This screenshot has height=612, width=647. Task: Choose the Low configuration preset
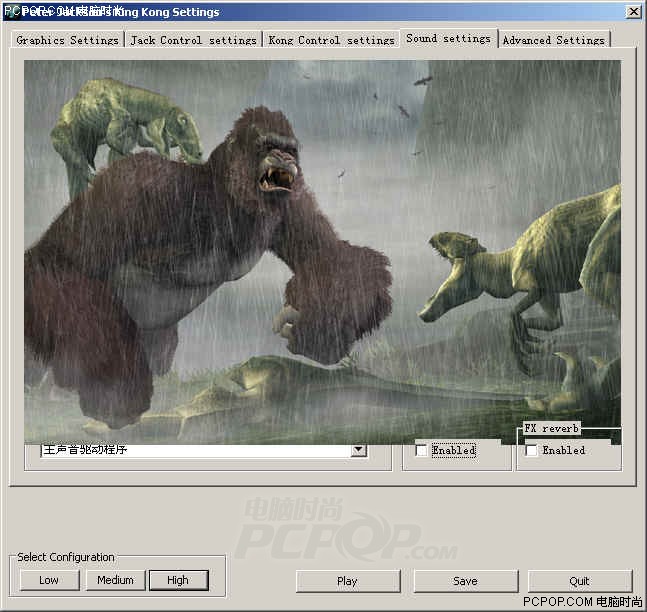point(49,580)
